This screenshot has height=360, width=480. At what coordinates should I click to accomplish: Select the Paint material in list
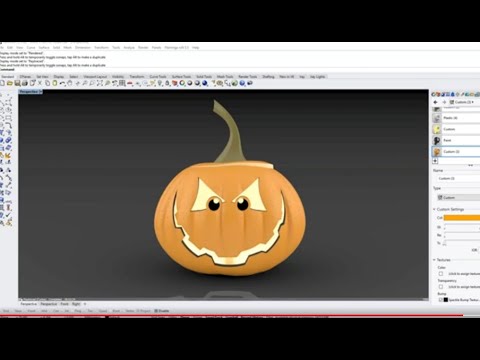point(456,140)
